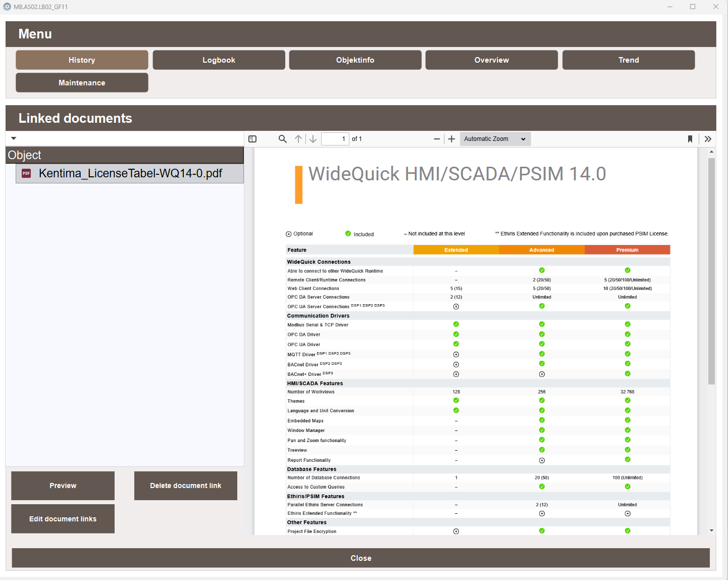Click the 'Feature' table header

tap(297, 250)
